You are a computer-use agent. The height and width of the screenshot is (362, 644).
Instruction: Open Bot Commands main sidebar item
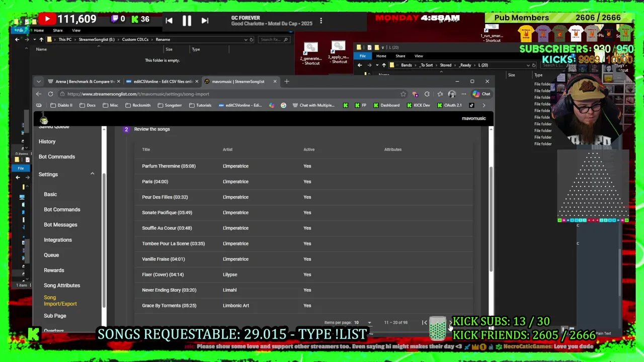[56, 157]
